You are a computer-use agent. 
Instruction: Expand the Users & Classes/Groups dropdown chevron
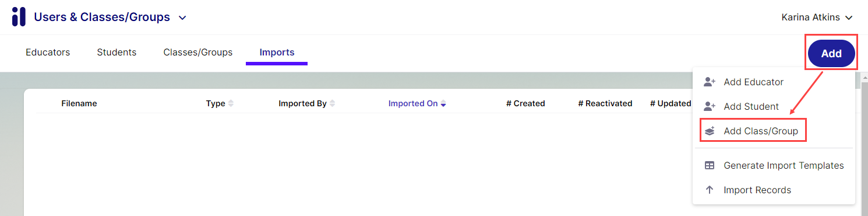[182, 18]
